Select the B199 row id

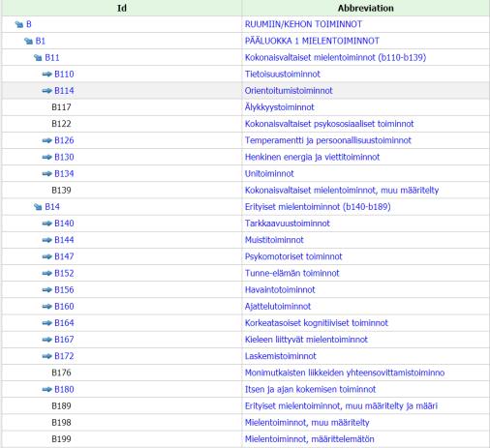61,439
